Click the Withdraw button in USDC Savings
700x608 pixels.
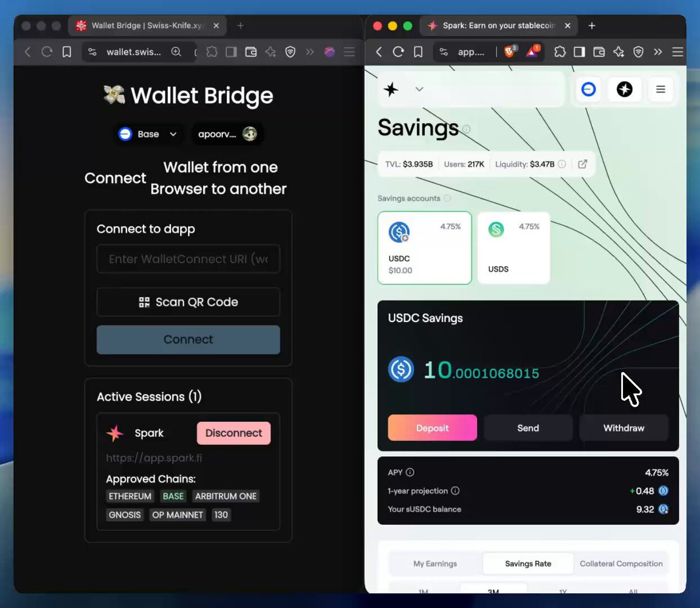point(624,428)
